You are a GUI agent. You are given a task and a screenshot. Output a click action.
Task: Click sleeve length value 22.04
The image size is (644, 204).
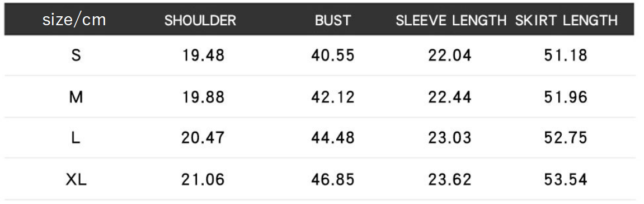(450, 55)
